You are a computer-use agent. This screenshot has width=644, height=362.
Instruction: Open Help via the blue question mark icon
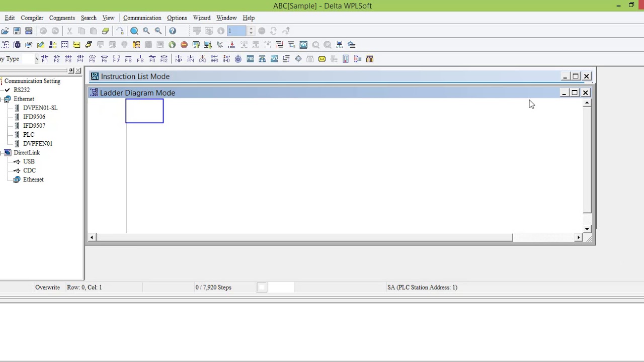[x=173, y=31]
